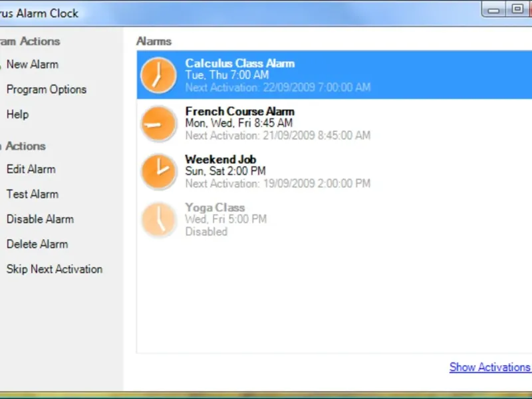Click the Wed, Fri 5:00 PM schedule text

coord(226,219)
